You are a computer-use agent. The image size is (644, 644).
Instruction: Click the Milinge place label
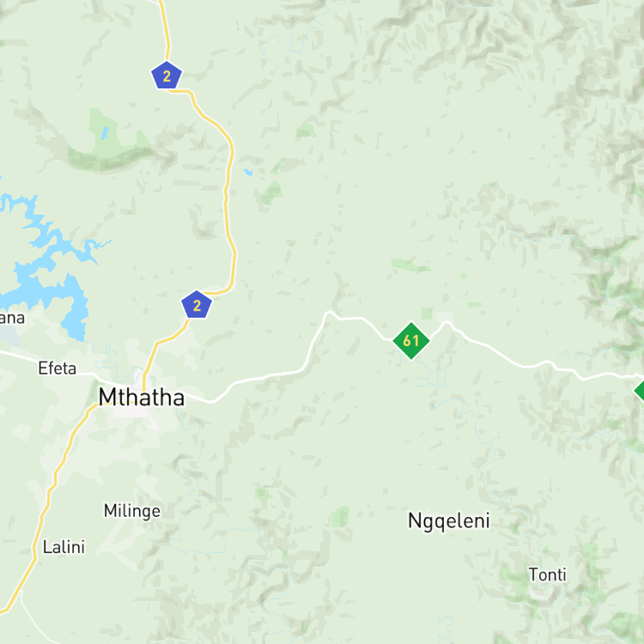[132, 512]
